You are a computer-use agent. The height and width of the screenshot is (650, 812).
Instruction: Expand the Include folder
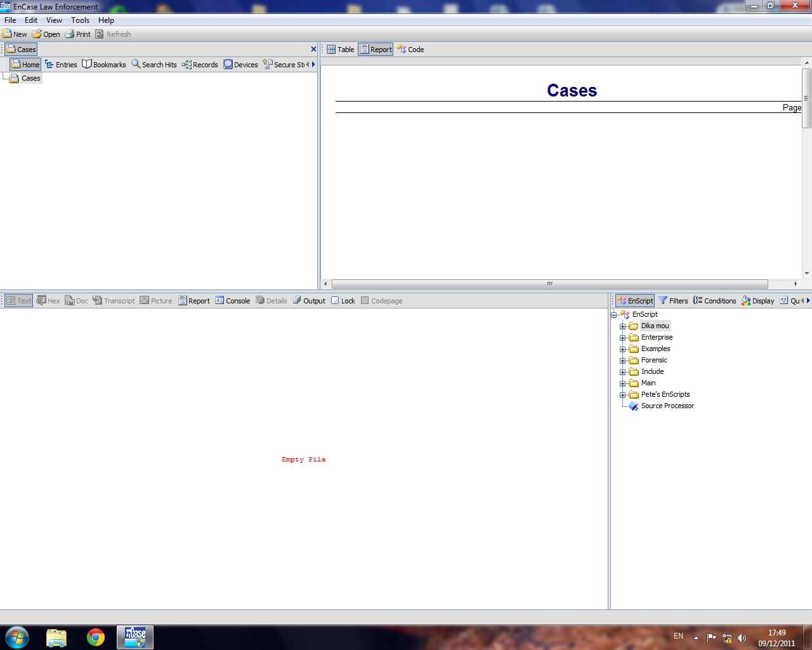pos(623,372)
